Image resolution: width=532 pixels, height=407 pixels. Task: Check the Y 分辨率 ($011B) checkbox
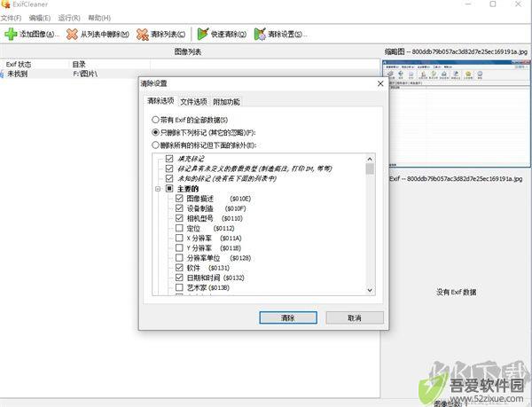pyautogui.click(x=179, y=247)
